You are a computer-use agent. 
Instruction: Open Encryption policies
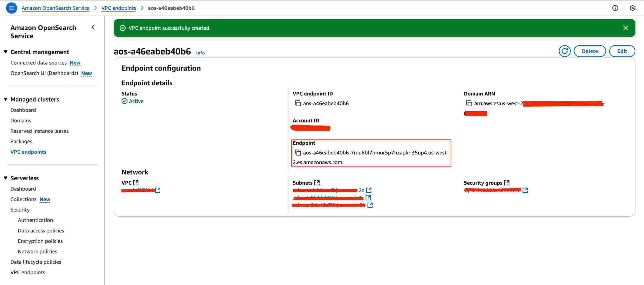click(40, 241)
